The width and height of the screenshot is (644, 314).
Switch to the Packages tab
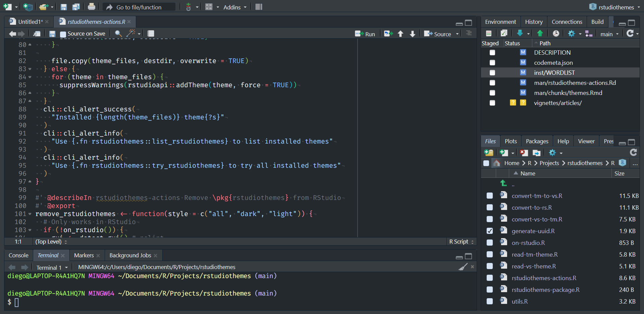click(537, 141)
